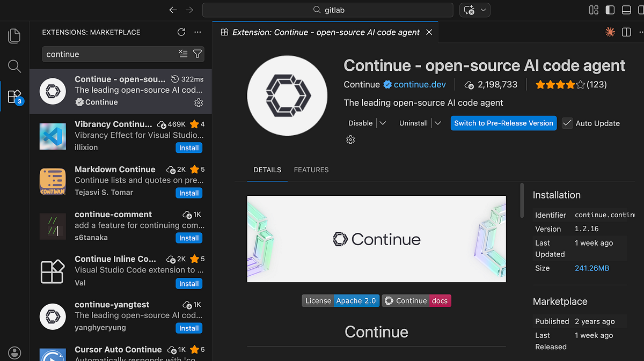Install the continue-yangtest extension
644x361 pixels.
189,328
